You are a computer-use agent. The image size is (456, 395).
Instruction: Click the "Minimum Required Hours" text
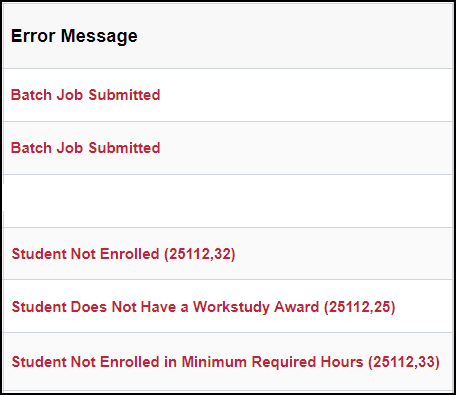[272, 362]
